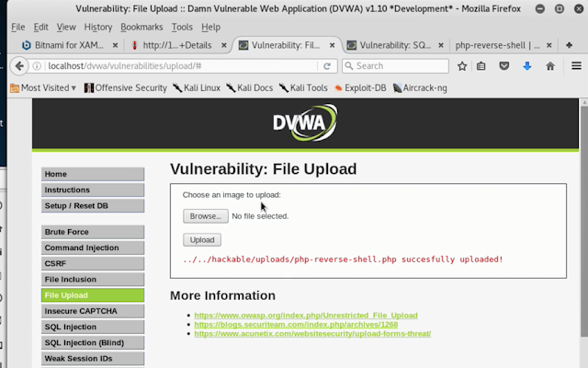Follow the owasp.org Unrestricted File Upload link
Image resolution: width=588 pixels, height=368 pixels.
(x=306, y=316)
